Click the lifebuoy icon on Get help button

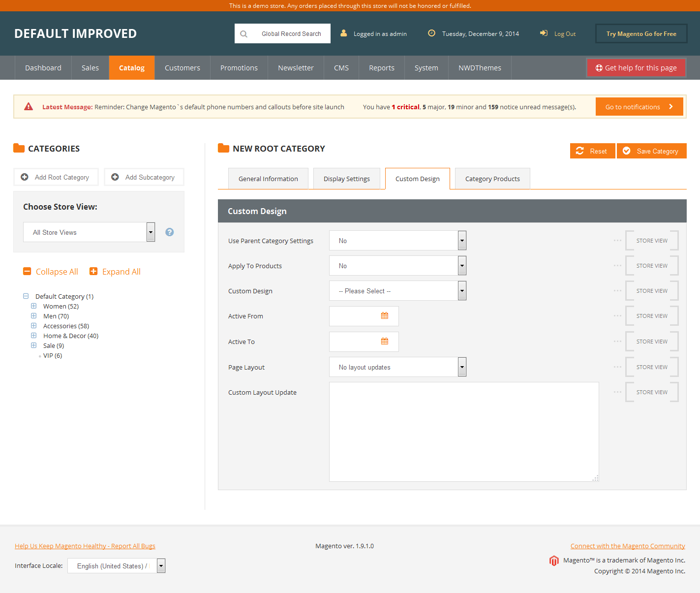(599, 68)
